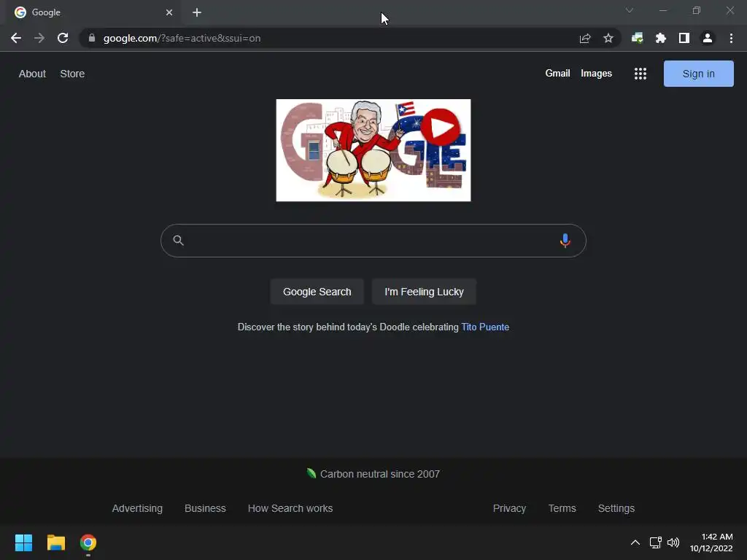Click the address bar URL
The height and width of the screenshot is (560, 747).
(x=182, y=38)
